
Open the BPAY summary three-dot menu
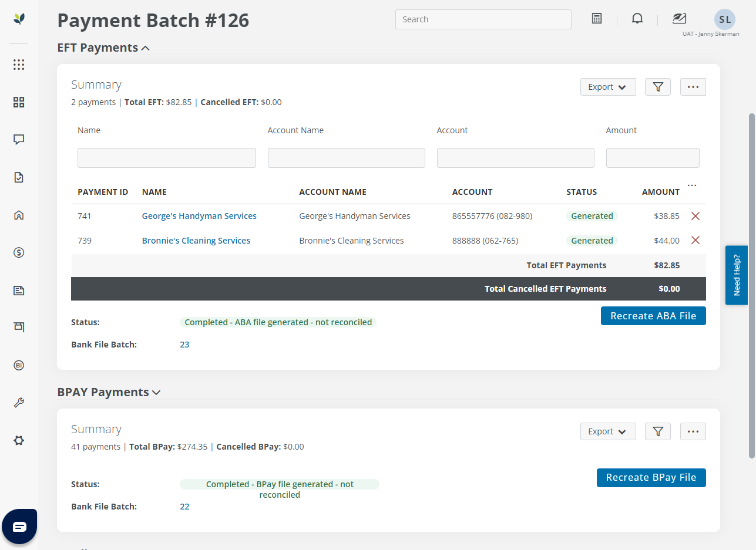(x=693, y=431)
